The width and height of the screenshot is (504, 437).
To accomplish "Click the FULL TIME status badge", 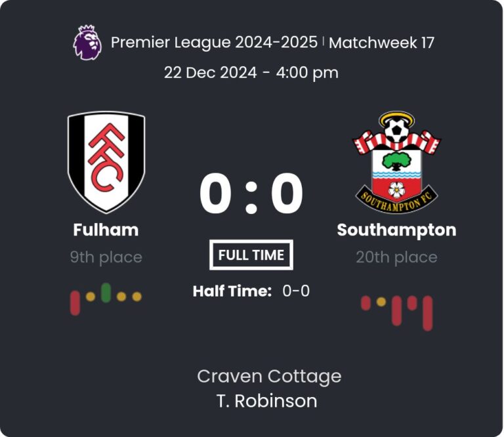I will click(251, 255).
